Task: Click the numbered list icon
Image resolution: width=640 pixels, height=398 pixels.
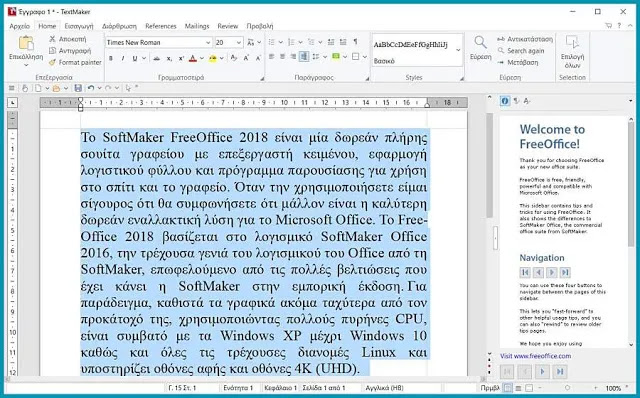Action: point(291,42)
